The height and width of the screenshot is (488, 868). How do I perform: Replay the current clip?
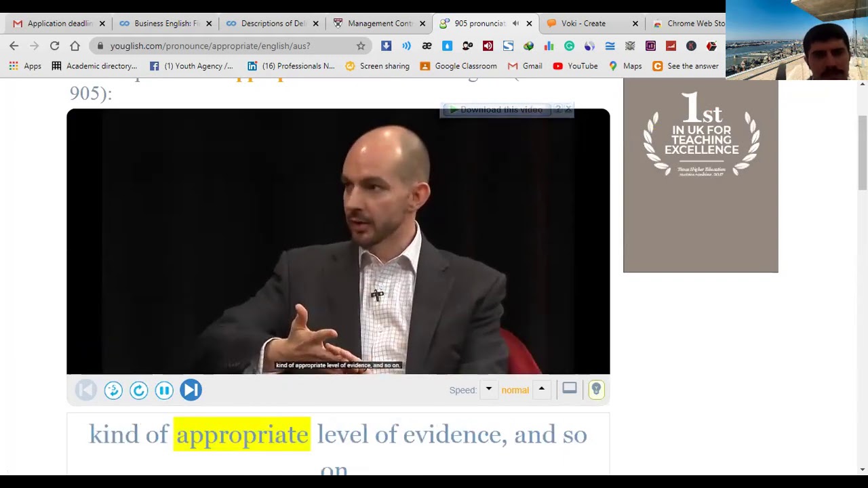pos(138,390)
